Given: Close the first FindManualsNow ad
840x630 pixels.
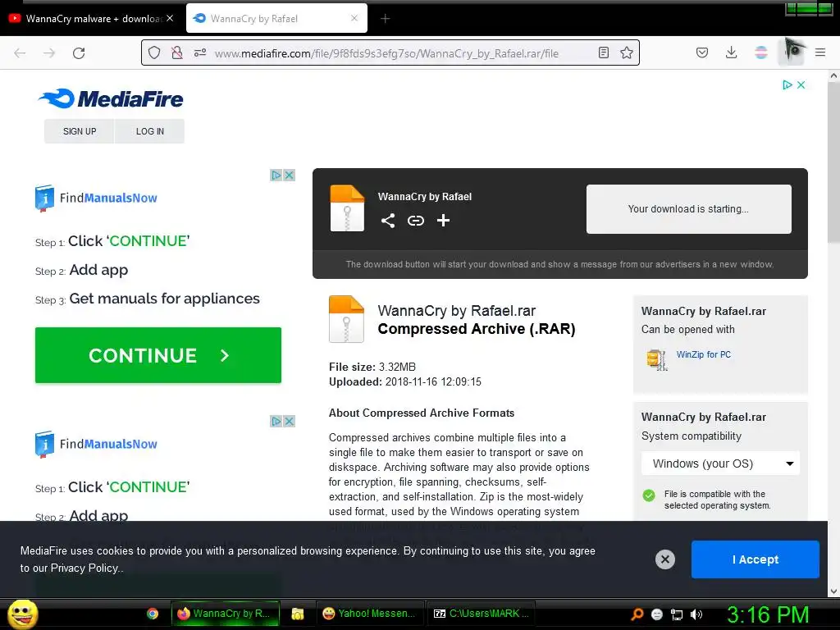Looking at the screenshot, I should coord(290,176).
